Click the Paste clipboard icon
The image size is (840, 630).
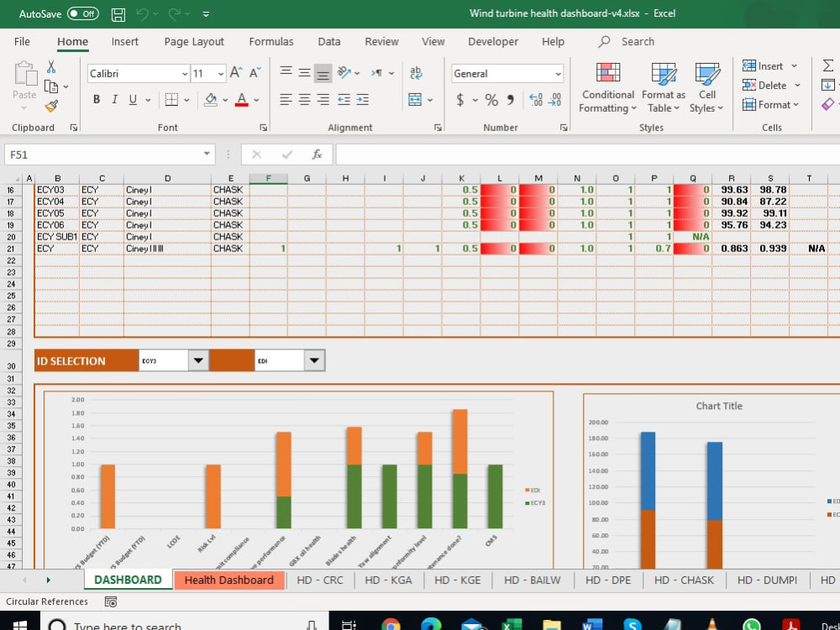24,73
